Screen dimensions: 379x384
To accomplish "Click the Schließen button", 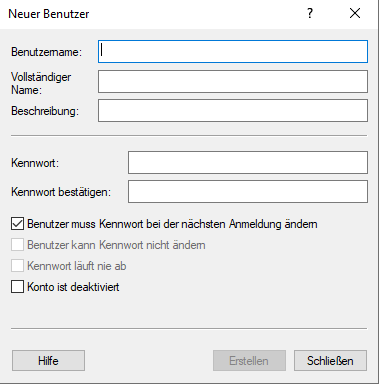I will (x=330, y=361).
